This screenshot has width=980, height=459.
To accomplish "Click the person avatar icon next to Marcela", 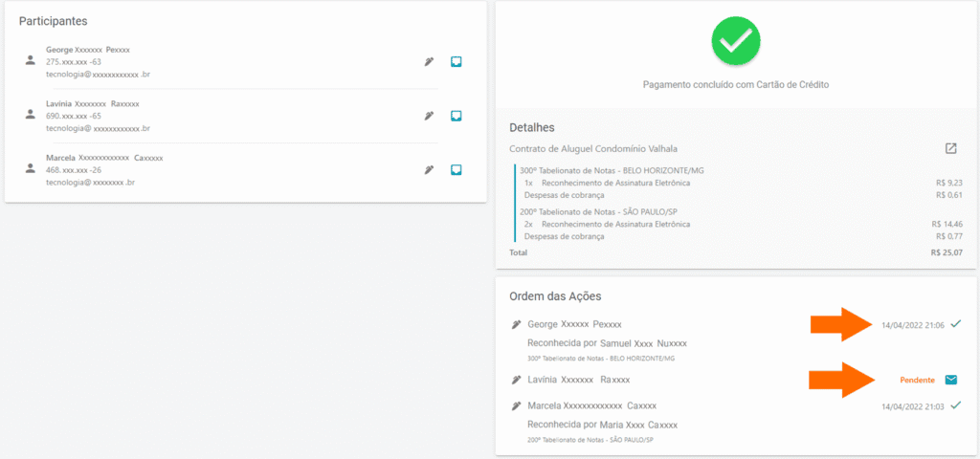I will point(31,168).
